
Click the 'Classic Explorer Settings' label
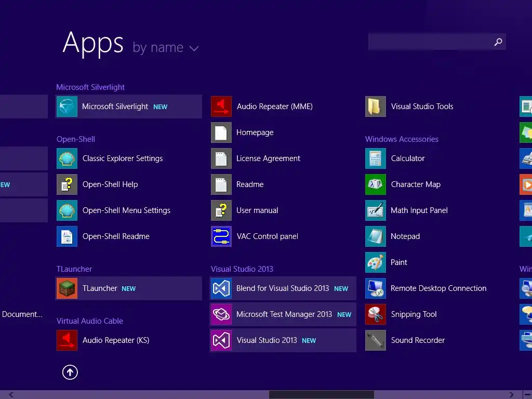(x=123, y=158)
